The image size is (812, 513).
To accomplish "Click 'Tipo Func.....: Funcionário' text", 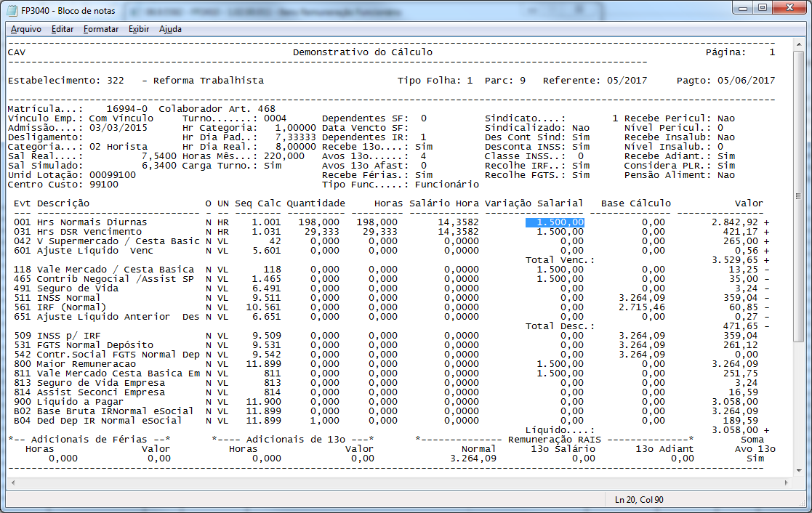I will click(x=401, y=185).
